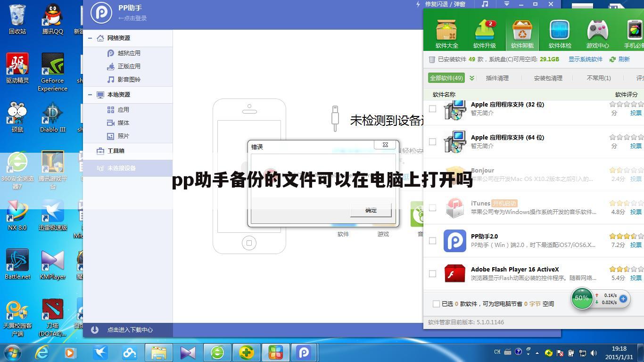
Task: Open 软件升级 with the red 2 badge
Action: click(x=484, y=33)
